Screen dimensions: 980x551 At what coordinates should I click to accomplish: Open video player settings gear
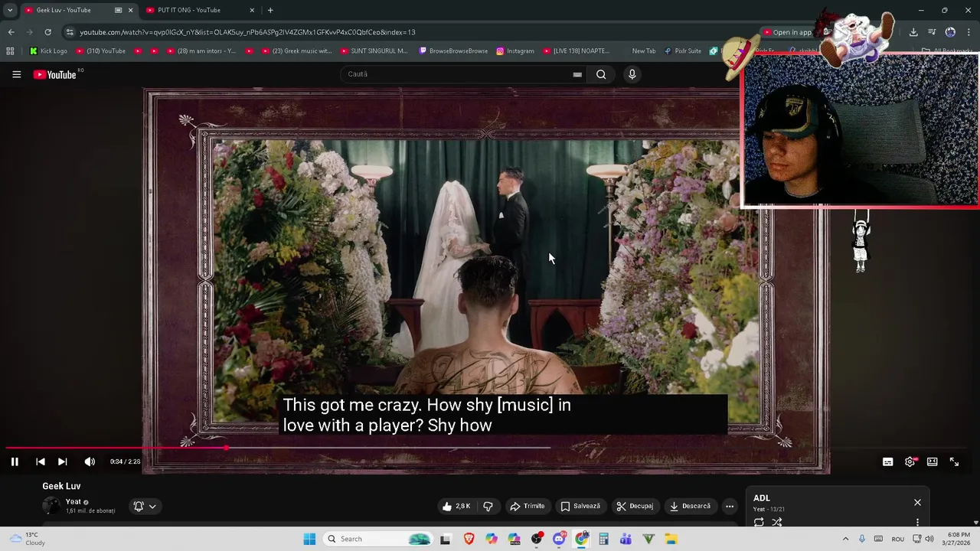910,461
